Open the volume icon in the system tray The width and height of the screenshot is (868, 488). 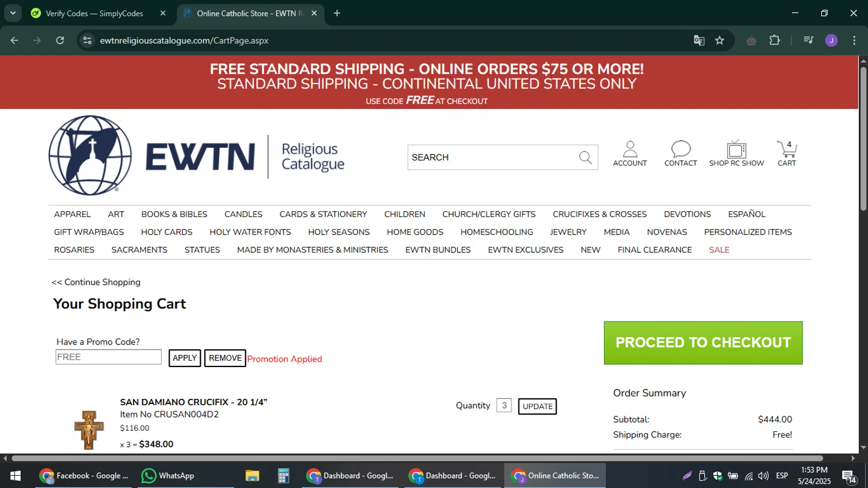763,476
